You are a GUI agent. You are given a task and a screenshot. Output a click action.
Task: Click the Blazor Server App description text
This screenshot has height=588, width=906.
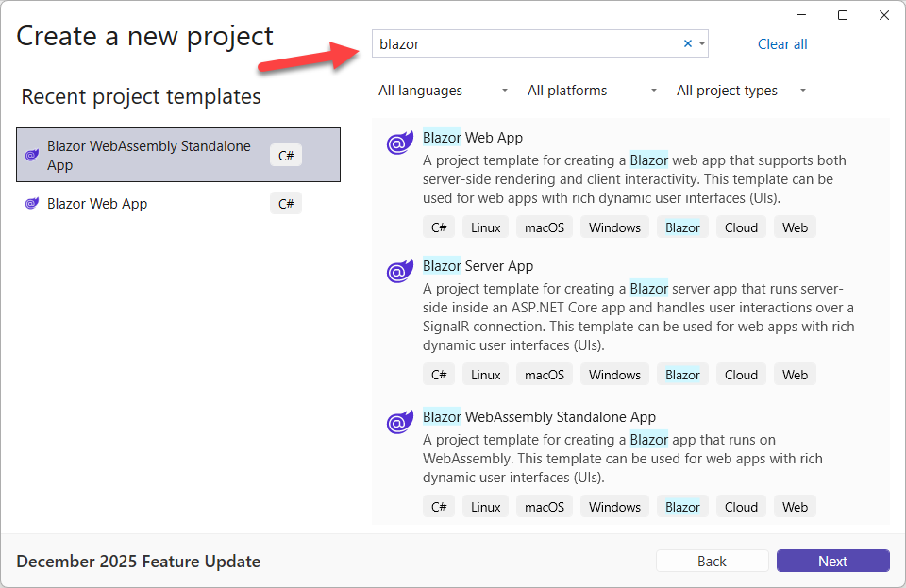tap(639, 317)
